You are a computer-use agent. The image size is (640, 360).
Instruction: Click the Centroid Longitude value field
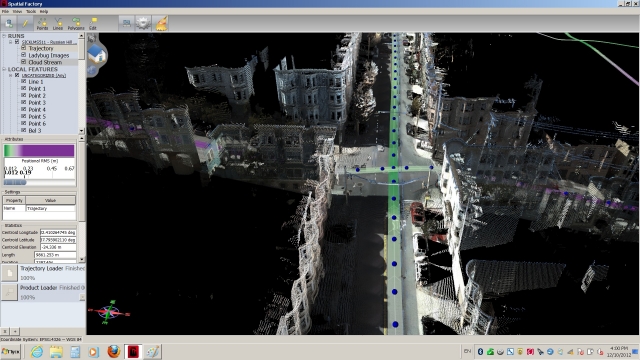tap(58, 232)
